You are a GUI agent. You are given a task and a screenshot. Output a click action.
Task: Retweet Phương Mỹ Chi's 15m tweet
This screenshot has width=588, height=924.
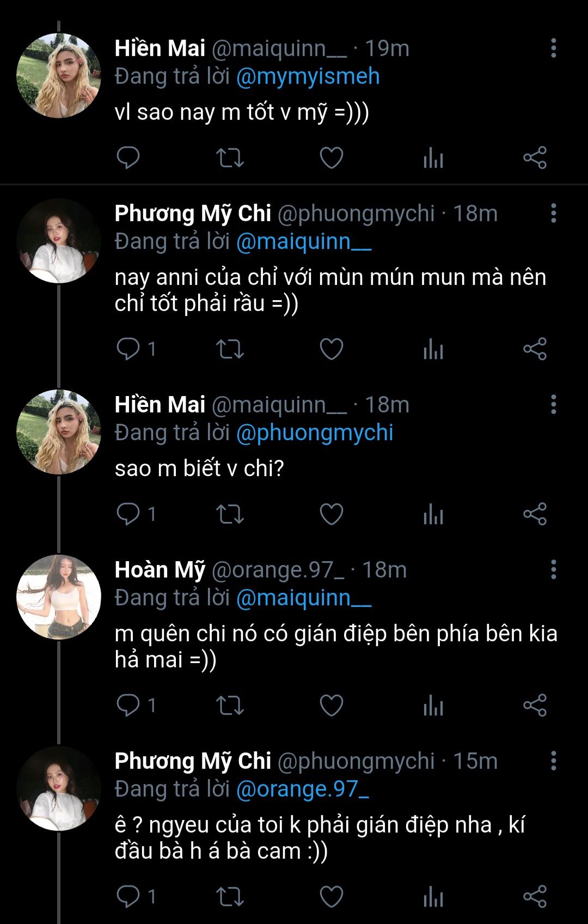pos(230,897)
